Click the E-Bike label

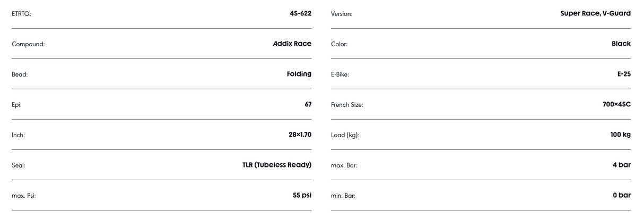(340, 74)
